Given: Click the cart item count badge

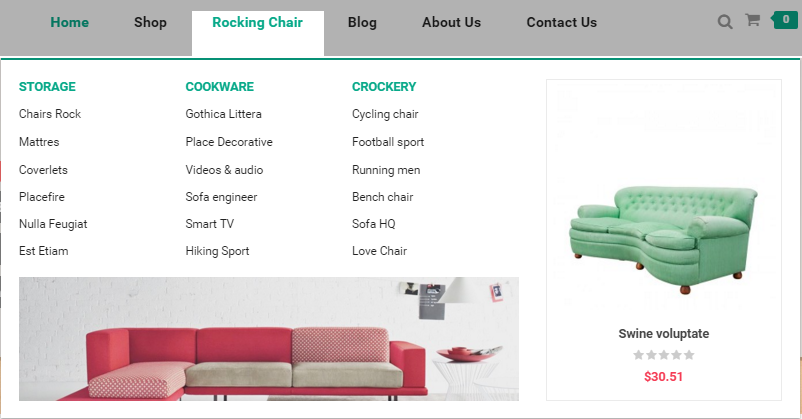Looking at the screenshot, I should pyautogui.click(x=786, y=19).
